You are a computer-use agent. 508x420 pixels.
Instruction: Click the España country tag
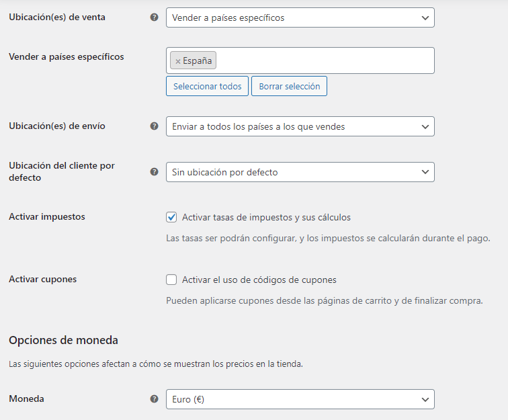[193, 60]
